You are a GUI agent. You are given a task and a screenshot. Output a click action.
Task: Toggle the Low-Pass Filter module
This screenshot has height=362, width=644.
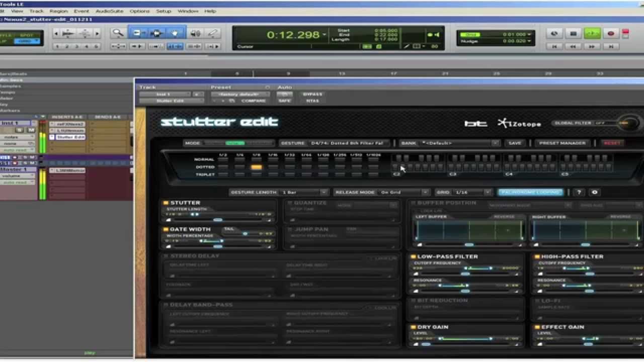click(x=413, y=256)
